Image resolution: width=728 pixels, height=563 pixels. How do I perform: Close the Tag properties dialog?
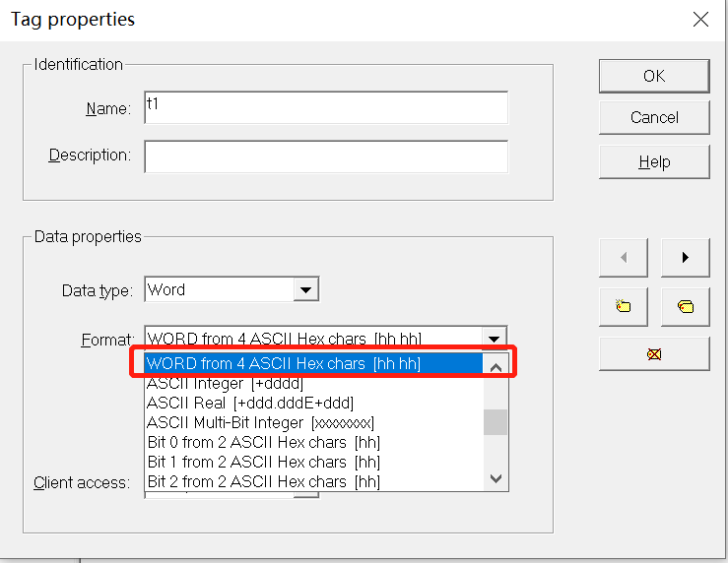click(700, 20)
